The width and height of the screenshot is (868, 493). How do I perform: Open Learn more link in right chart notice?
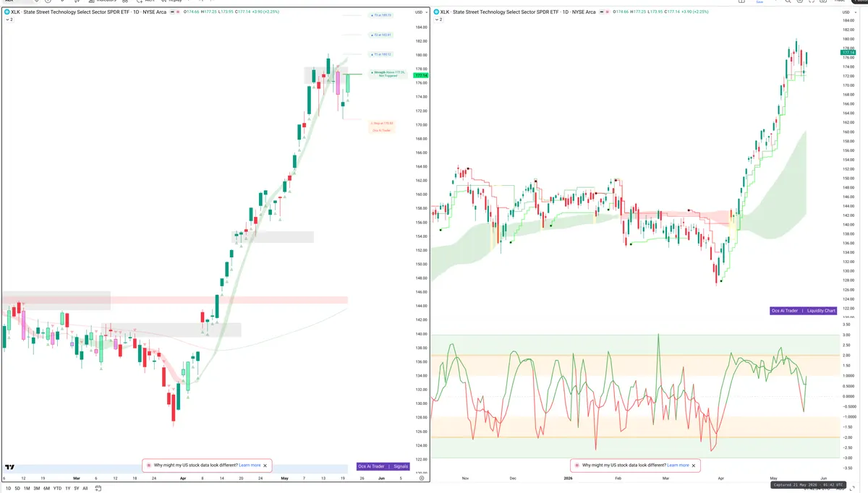pos(678,466)
